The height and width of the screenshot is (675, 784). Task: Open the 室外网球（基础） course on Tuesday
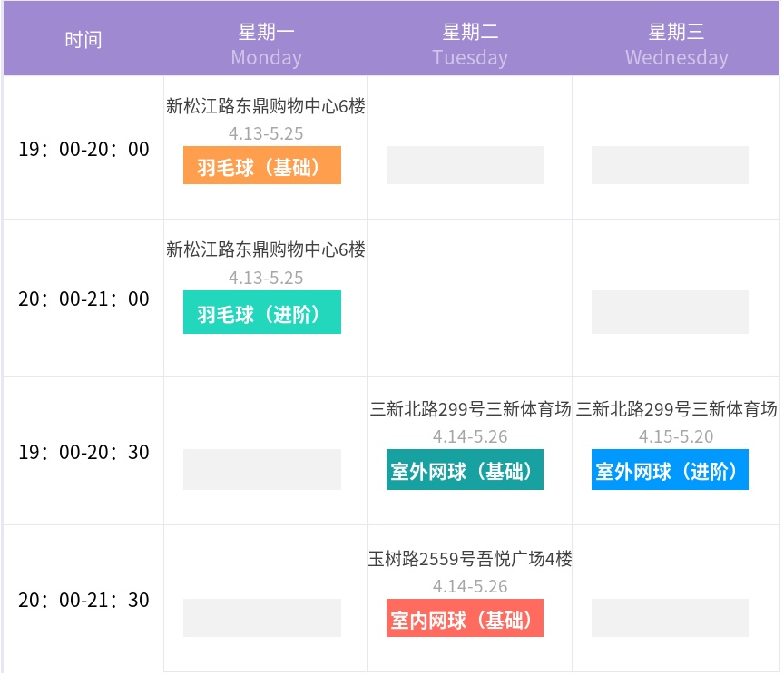[x=465, y=470]
